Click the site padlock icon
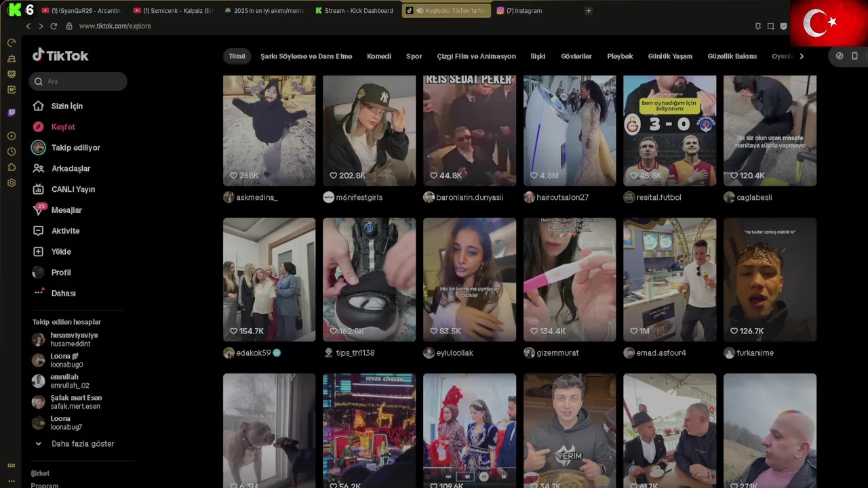 69,26
